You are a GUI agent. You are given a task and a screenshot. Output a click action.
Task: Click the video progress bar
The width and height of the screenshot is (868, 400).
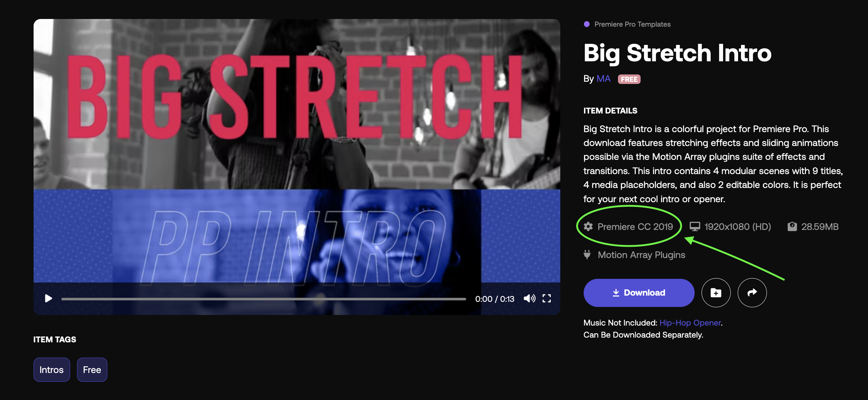pyautogui.click(x=264, y=299)
